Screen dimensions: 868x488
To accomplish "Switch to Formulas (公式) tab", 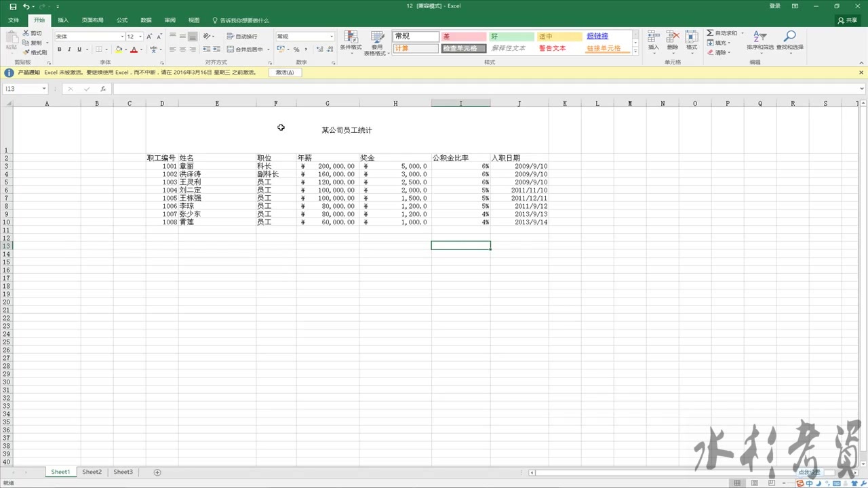I will (x=122, y=20).
